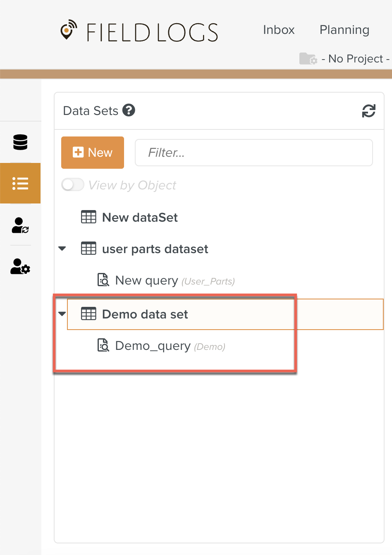The image size is (392, 555).
Task: Click the help question mark icon
Action: (x=129, y=110)
